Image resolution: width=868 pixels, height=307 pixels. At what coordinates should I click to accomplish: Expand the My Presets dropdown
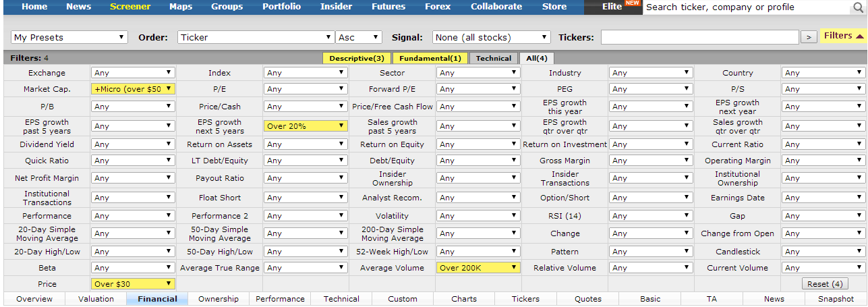tap(69, 37)
